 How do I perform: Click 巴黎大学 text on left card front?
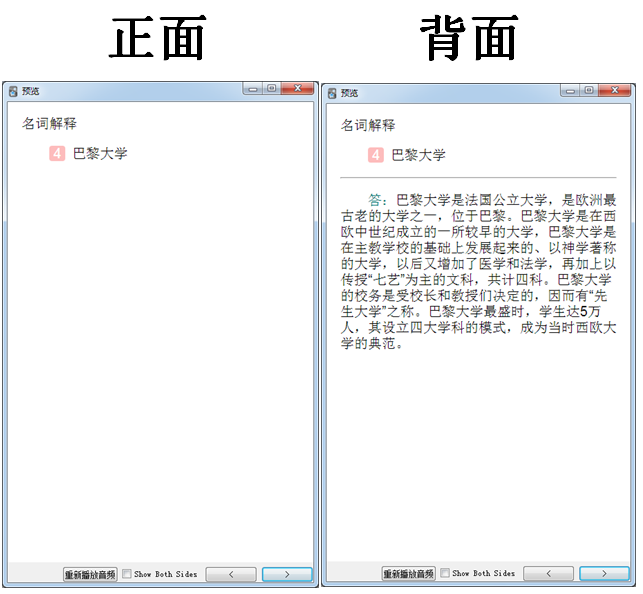(100, 154)
